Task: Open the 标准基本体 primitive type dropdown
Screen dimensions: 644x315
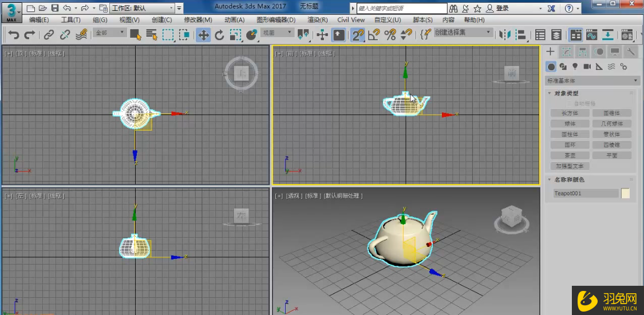Action: [592, 81]
